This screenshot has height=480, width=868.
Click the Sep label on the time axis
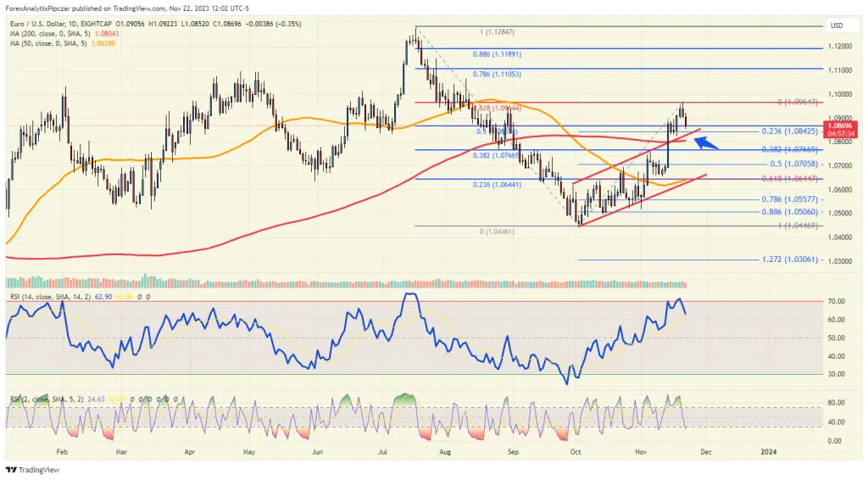pyautogui.click(x=513, y=452)
